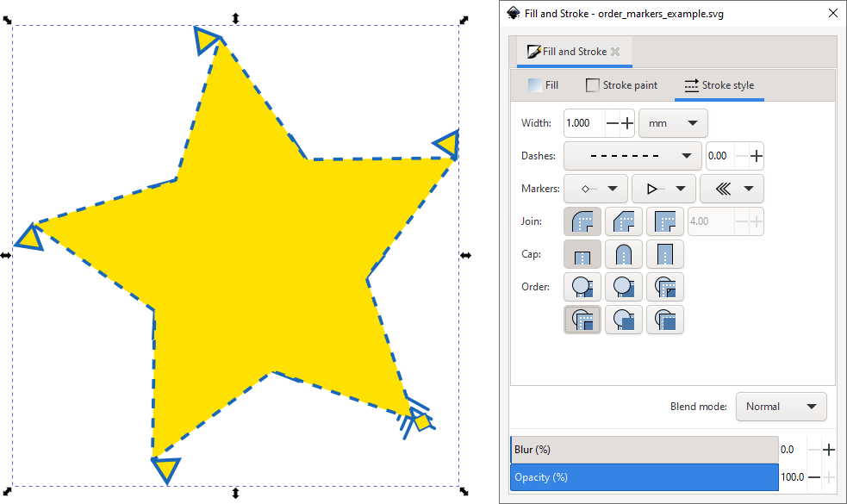The image size is (847, 504).
Task: Choose first paint order icon in bottom row
Action: coord(582,320)
